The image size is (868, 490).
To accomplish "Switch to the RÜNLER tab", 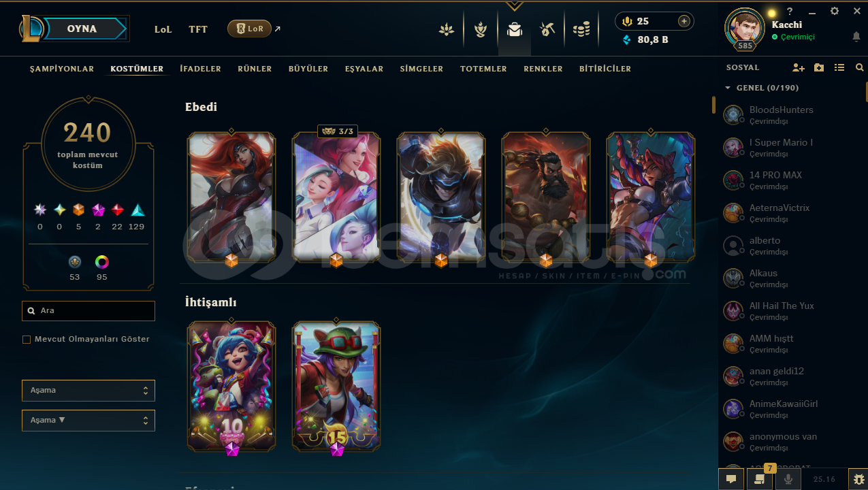I will pyautogui.click(x=255, y=69).
